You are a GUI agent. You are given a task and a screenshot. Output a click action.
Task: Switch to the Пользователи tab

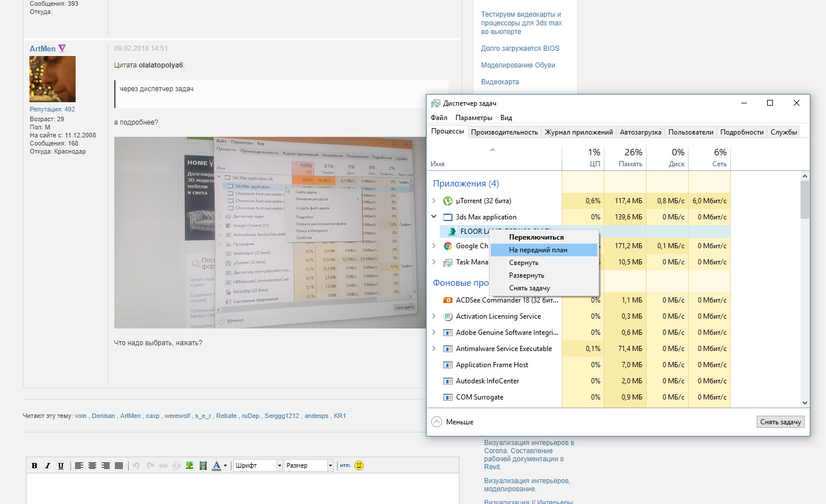(691, 132)
